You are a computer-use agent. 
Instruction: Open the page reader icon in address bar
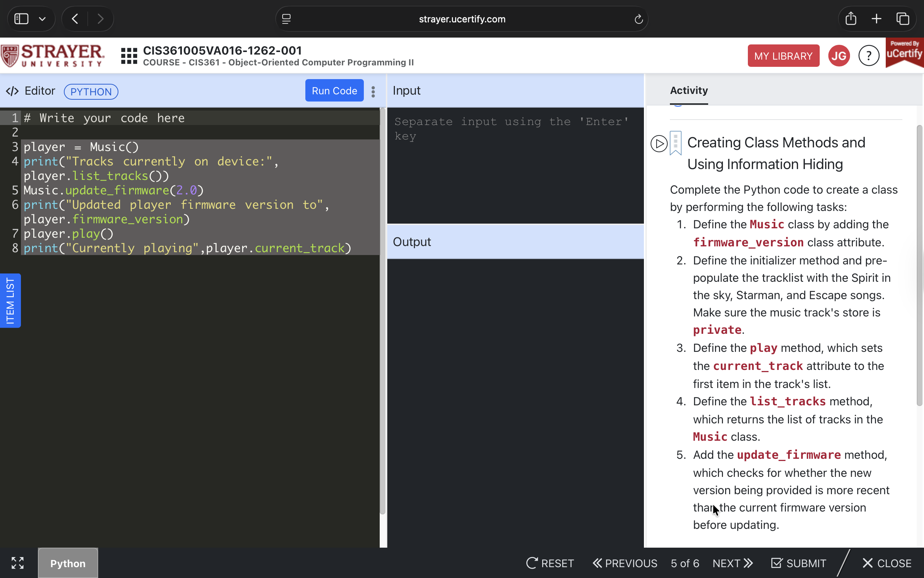click(286, 19)
